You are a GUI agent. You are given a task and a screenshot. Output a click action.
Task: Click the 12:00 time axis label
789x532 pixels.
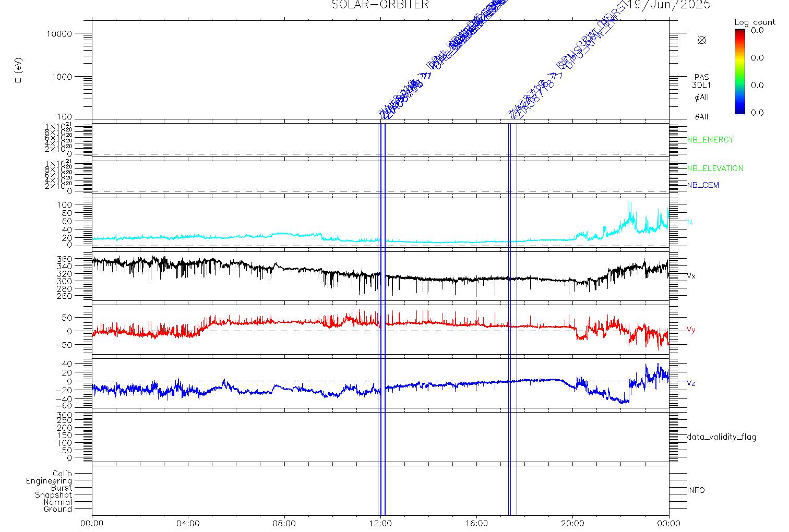[380, 523]
